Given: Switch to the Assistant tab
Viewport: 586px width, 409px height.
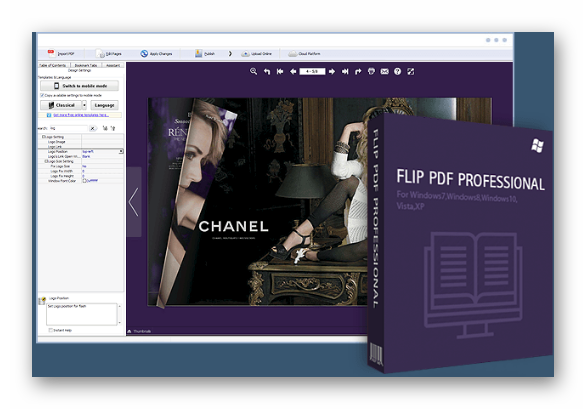Looking at the screenshot, I should tap(113, 65).
